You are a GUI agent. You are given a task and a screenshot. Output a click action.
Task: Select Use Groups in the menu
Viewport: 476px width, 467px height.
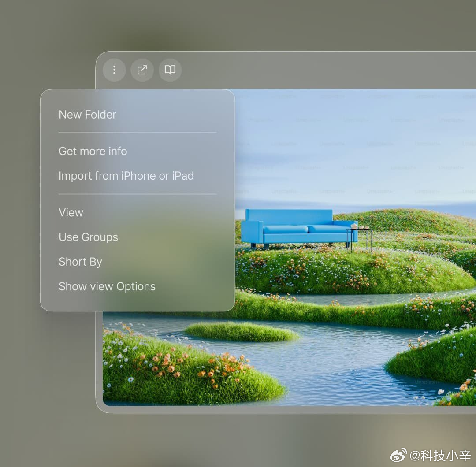pyautogui.click(x=88, y=237)
